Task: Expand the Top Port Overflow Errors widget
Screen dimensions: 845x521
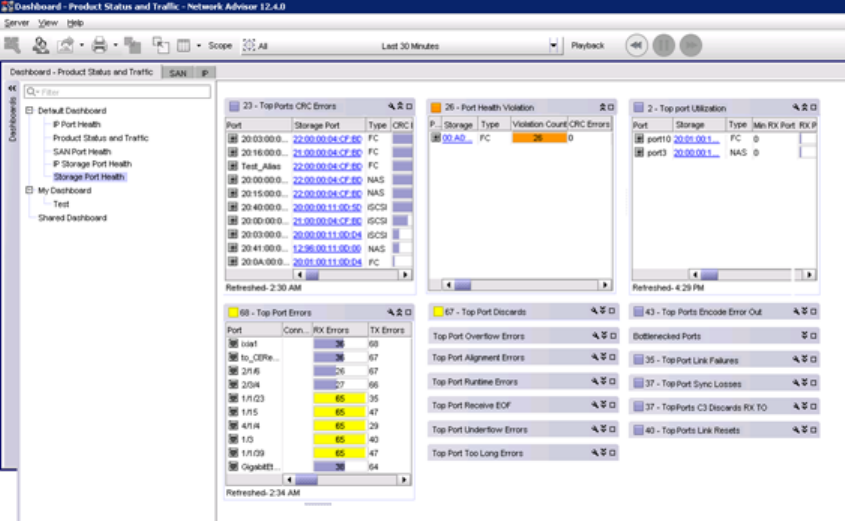Action: click(x=603, y=336)
